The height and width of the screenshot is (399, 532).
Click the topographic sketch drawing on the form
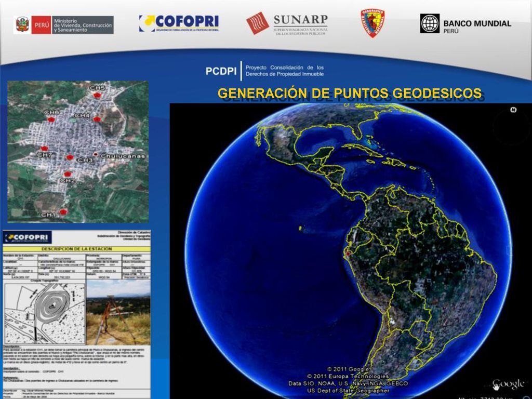pos(45,314)
